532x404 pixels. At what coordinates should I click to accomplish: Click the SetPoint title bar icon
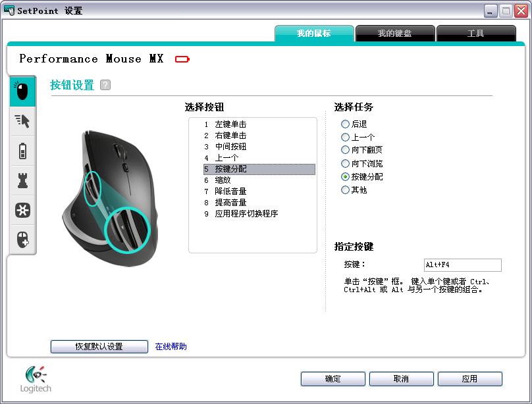9,11
